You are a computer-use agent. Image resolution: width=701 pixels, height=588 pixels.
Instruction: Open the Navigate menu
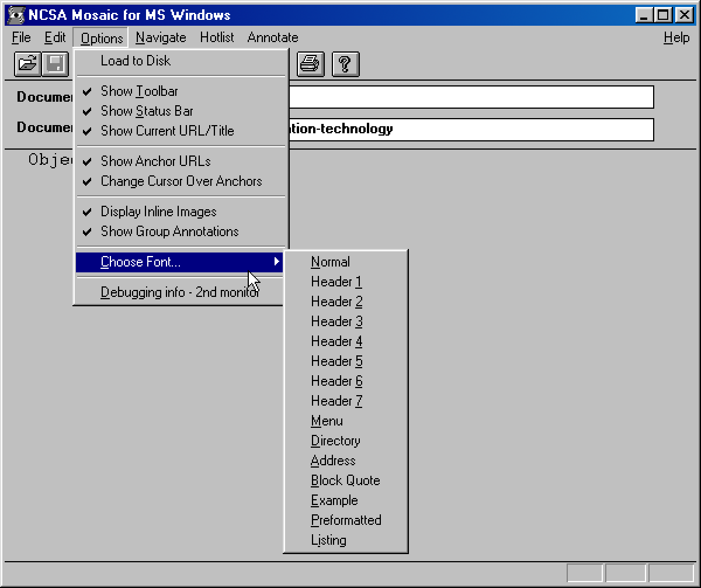point(161,37)
